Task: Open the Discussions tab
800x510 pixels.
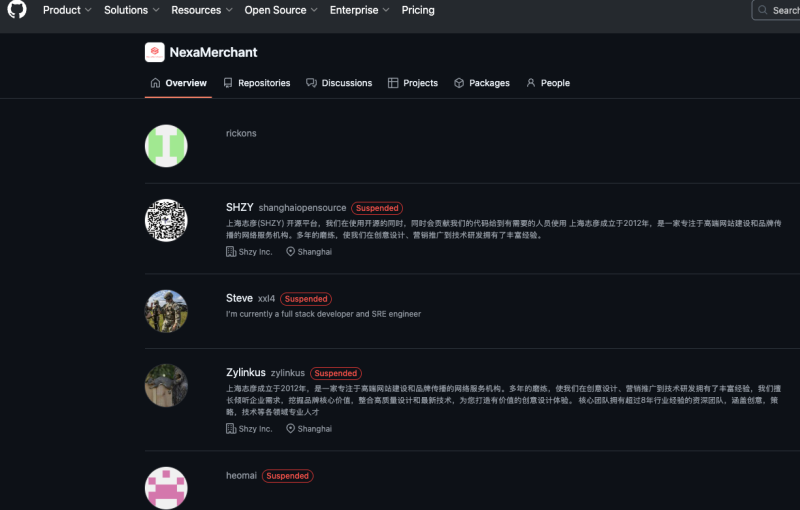Action: (339, 83)
